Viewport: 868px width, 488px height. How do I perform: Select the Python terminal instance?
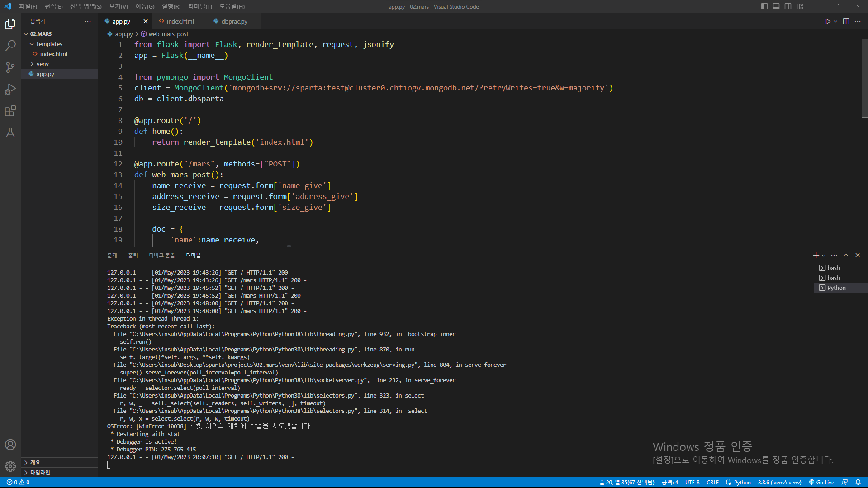click(x=841, y=288)
